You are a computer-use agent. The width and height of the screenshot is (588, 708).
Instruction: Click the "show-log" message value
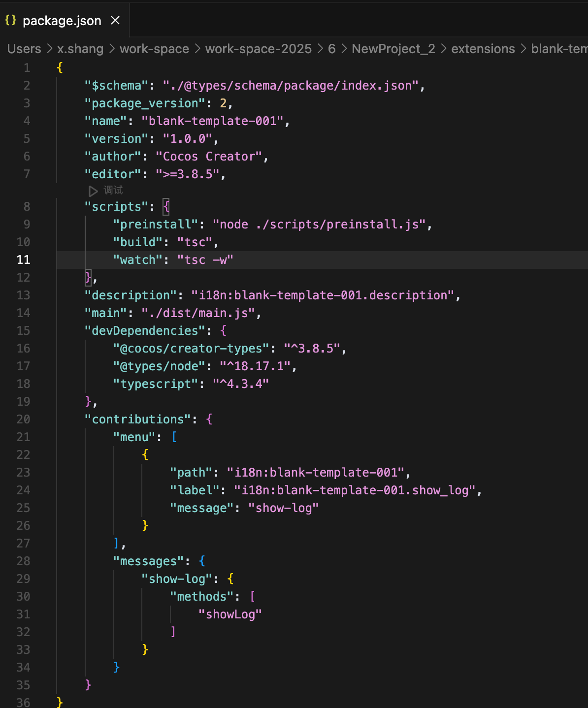(284, 508)
